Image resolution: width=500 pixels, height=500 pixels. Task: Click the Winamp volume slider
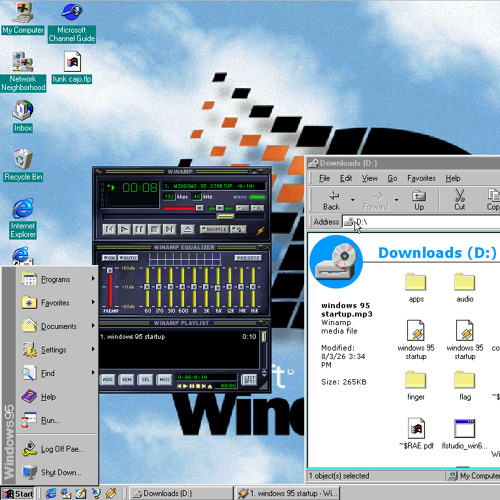click(x=183, y=208)
